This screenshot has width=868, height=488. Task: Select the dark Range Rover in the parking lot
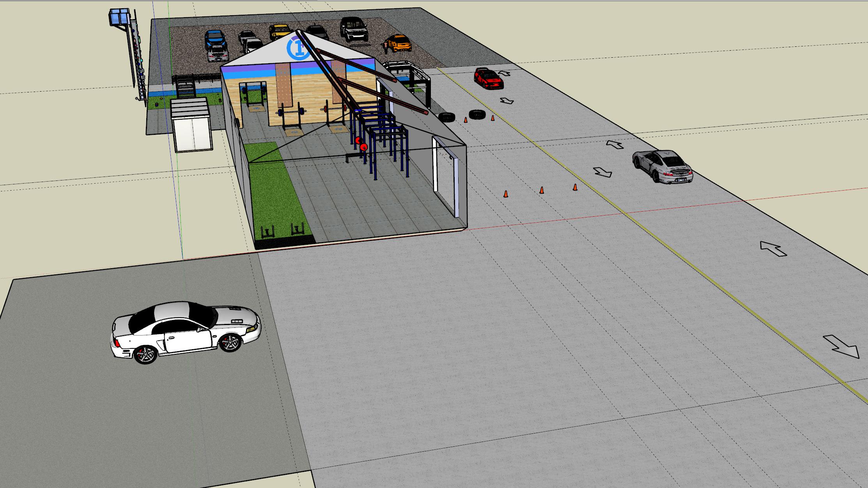(x=354, y=29)
